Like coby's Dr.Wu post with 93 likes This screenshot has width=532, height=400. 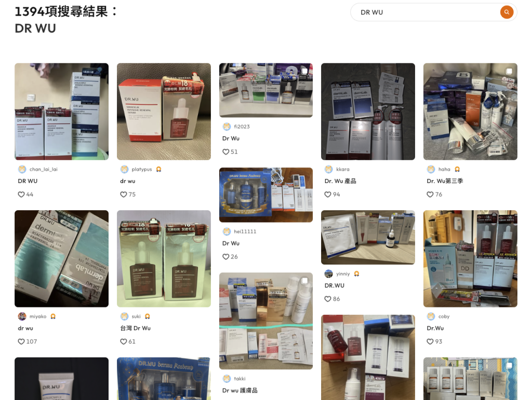point(430,342)
